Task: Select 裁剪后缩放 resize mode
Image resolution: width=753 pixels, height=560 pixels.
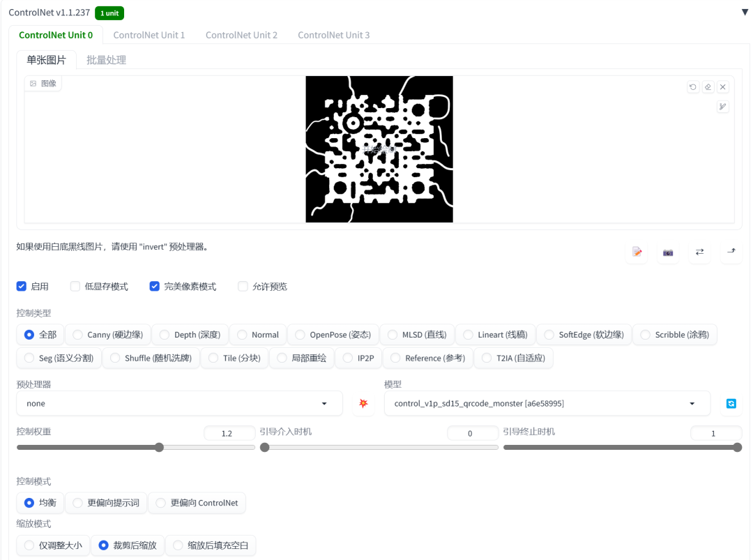Action: 128,545
